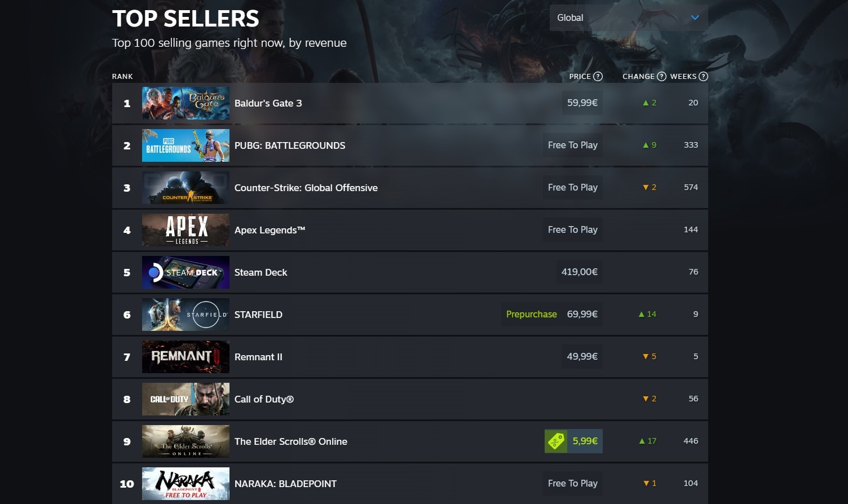Click the Remnant II logo thumbnail
The image size is (848, 504).
click(185, 357)
